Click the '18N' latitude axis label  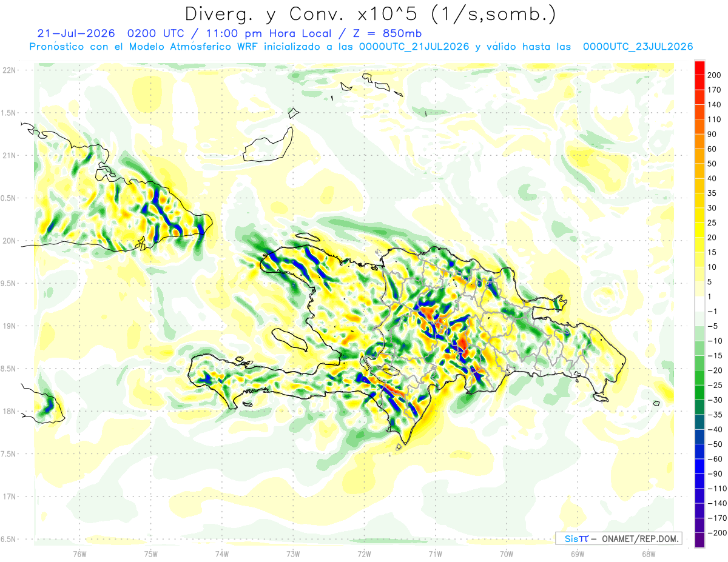(x=9, y=411)
